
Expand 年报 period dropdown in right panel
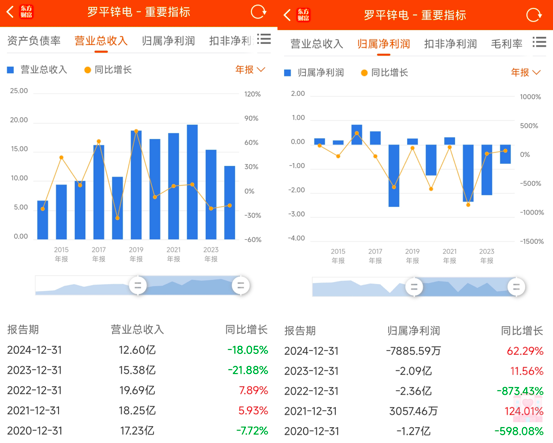coord(525,72)
